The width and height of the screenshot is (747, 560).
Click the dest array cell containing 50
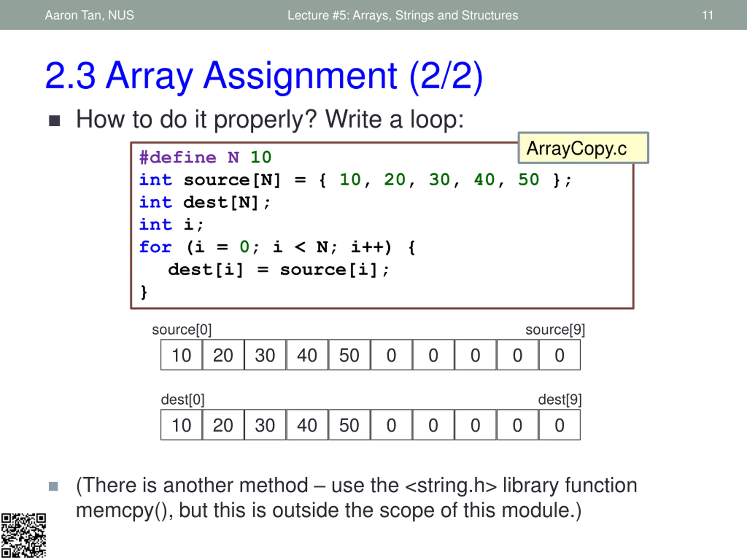[349, 425]
